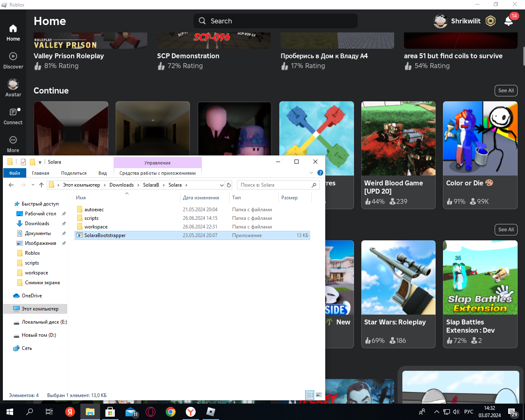Expand address bar history dropdown
The width and height of the screenshot is (525, 420).
222,185
